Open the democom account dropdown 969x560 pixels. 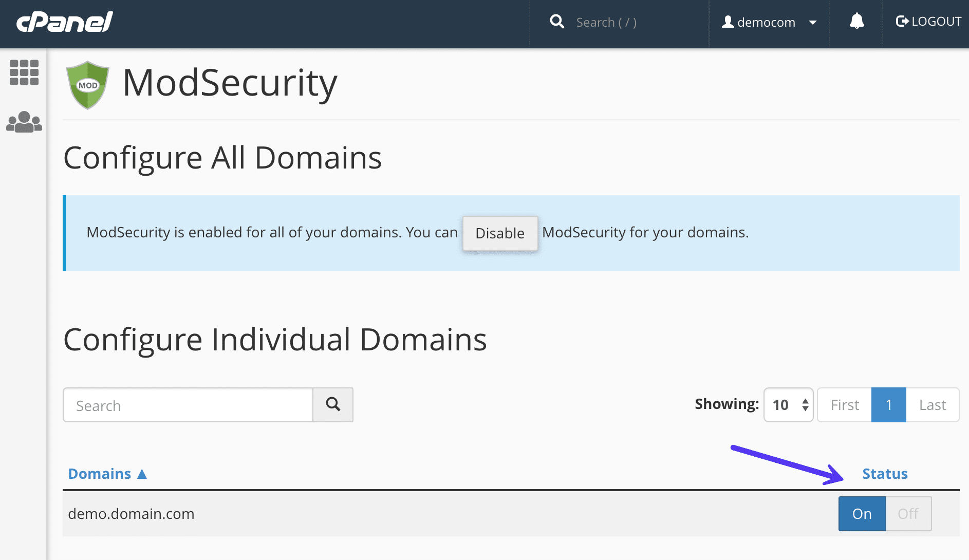point(812,23)
